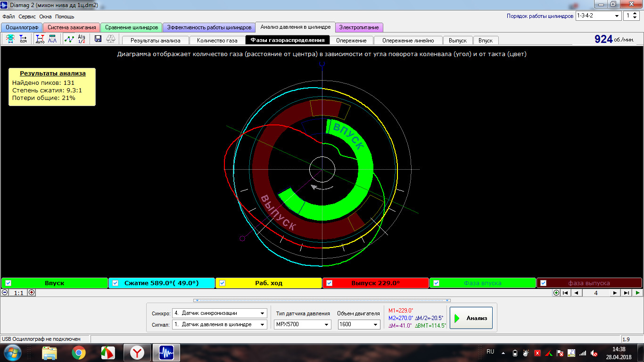Click the frame number field showing 4
The height and width of the screenshot is (362, 644).
596,293
